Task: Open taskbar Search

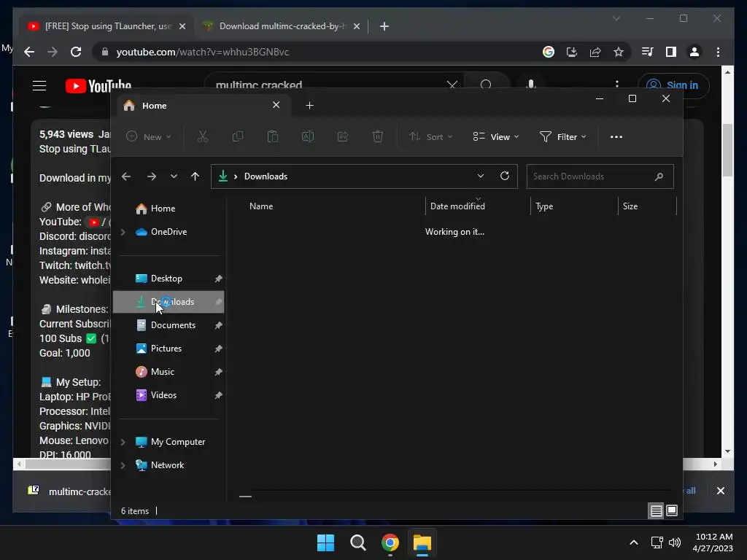Action: pyautogui.click(x=357, y=542)
